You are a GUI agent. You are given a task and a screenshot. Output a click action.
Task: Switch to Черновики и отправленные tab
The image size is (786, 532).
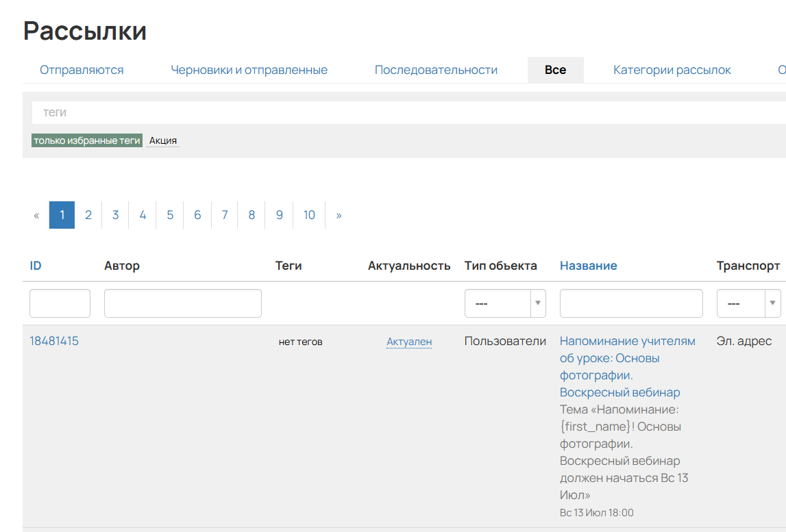click(249, 70)
